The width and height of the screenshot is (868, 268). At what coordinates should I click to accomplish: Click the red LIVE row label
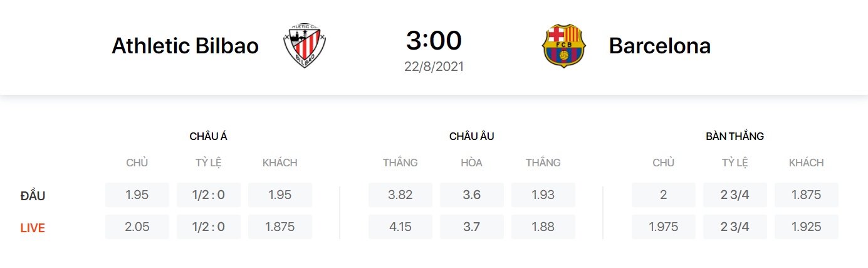(x=33, y=228)
